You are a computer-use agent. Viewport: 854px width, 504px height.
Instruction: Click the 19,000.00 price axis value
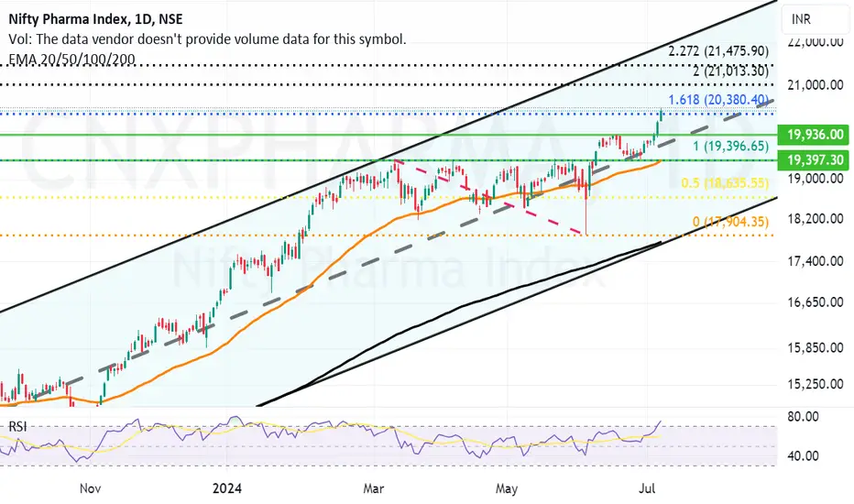tap(816, 179)
